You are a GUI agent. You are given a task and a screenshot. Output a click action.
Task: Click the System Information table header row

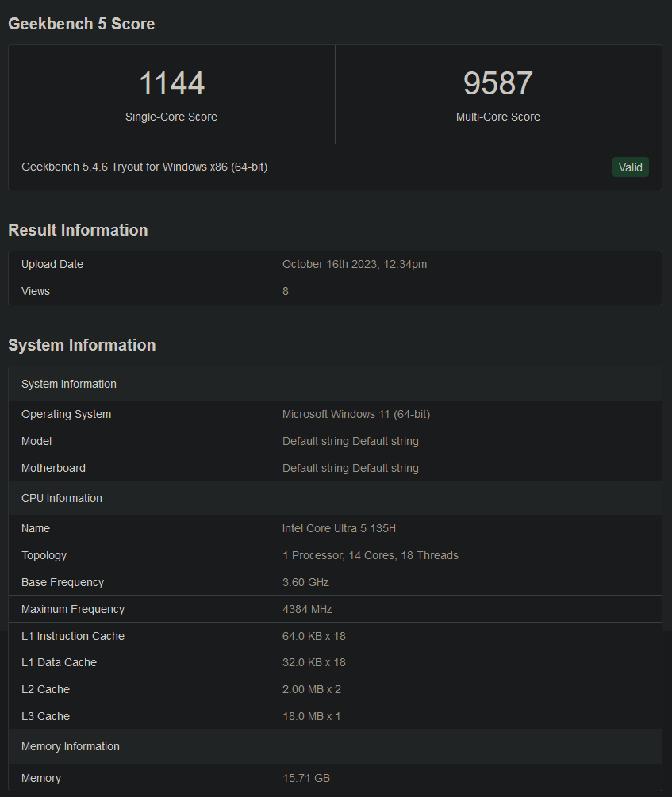pyautogui.click(x=336, y=384)
